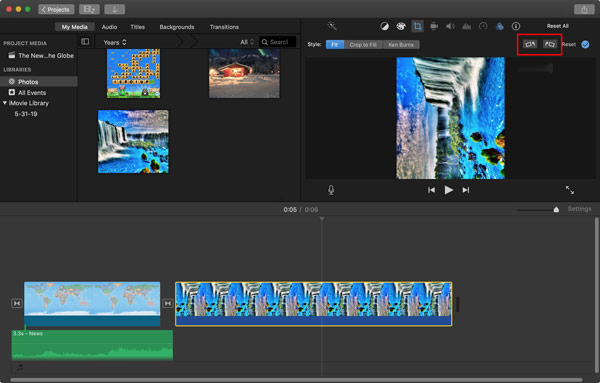This screenshot has height=383, width=600.
Task: Open the volume speaker adjustment
Action: click(x=450, y=26)
